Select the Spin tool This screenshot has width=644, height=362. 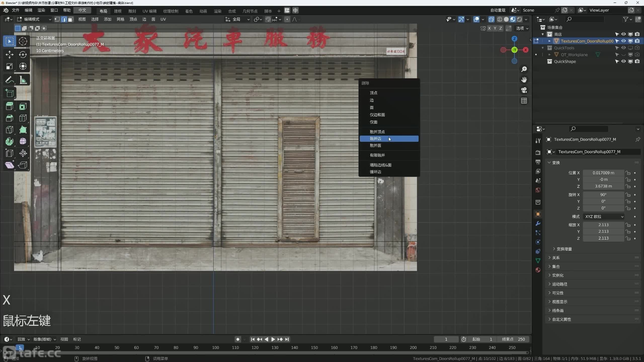pyautogui.click(x=9, y=142)
